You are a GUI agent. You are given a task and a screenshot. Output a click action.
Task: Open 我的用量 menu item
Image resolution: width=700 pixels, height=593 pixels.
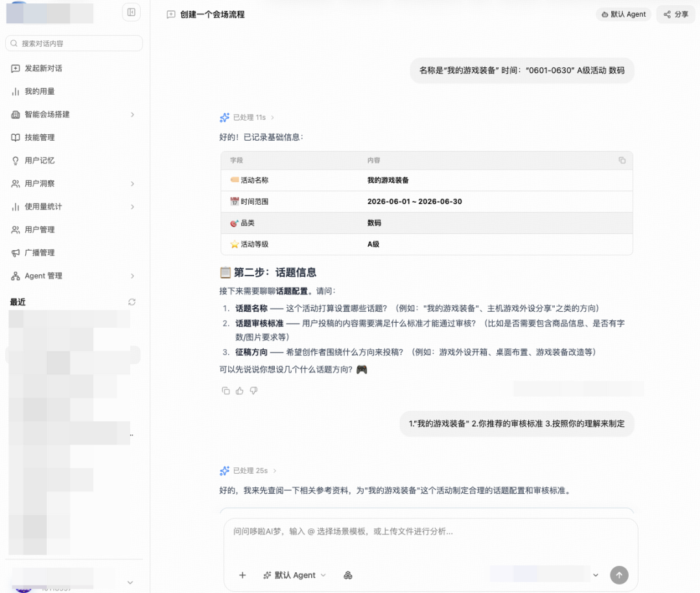(x=74, y=91)
